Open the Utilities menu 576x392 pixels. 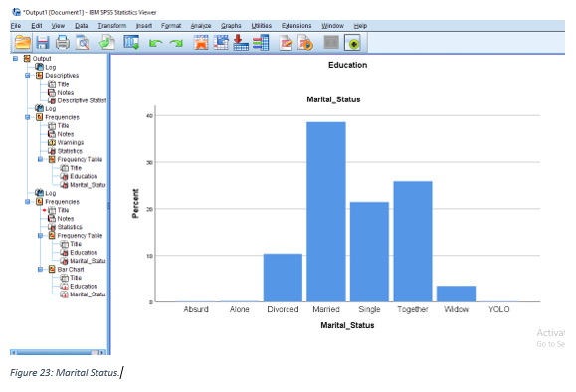click(x=262, y=25)
